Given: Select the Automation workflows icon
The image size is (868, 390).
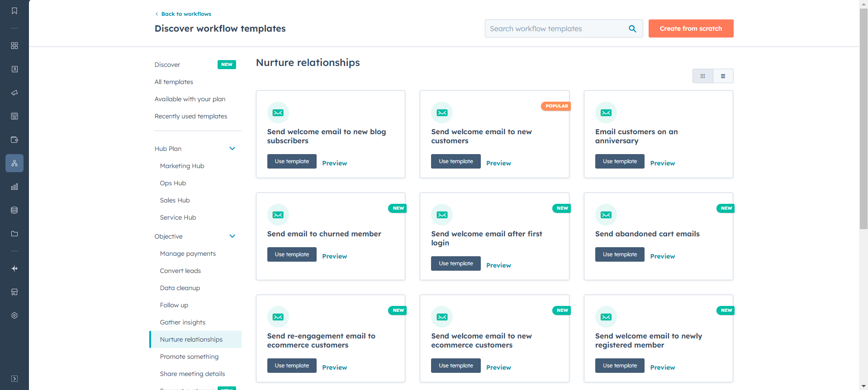Looking at the screenshot, I should [x=14, y=163].
